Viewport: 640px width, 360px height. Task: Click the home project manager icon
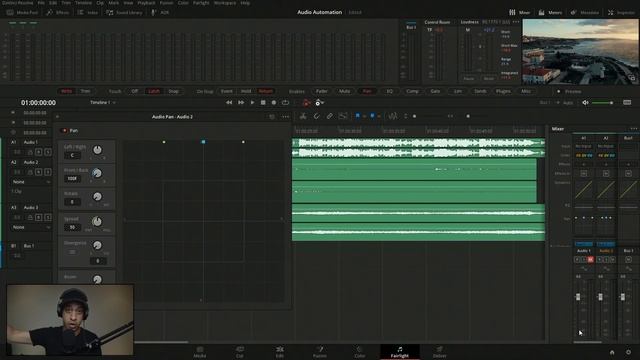(x=612, y=352)
